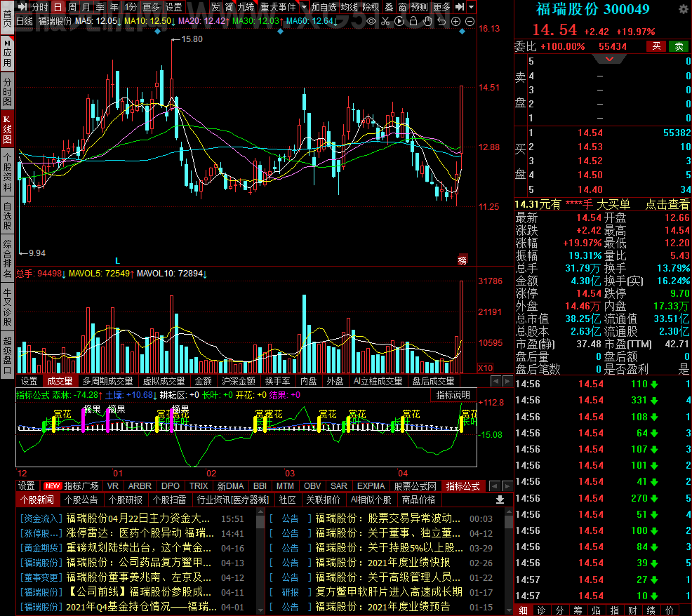Open 综合排名 in left sidebar
Screen dimensions: 692x616
click(x=7, y=260)
